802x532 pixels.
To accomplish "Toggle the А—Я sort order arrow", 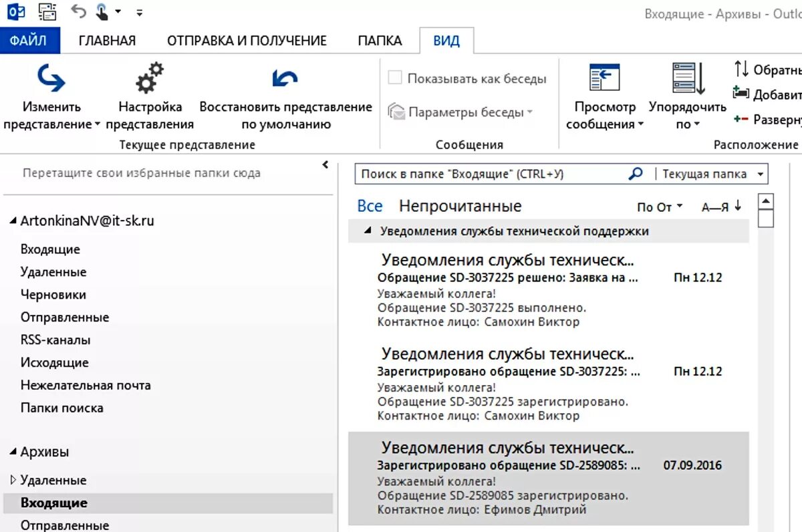I will tap(738, 206).
